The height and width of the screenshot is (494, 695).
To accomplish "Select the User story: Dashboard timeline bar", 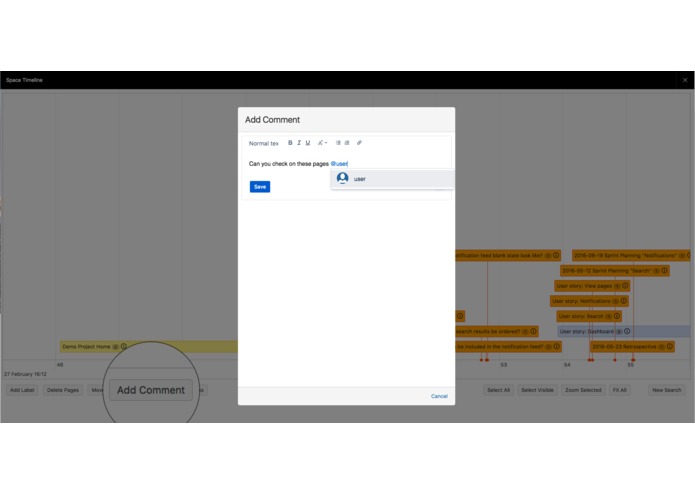I will [x=624, y=331].
